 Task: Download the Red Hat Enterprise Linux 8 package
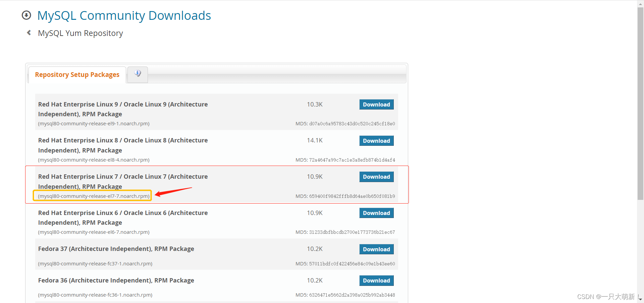pos(376,140)
